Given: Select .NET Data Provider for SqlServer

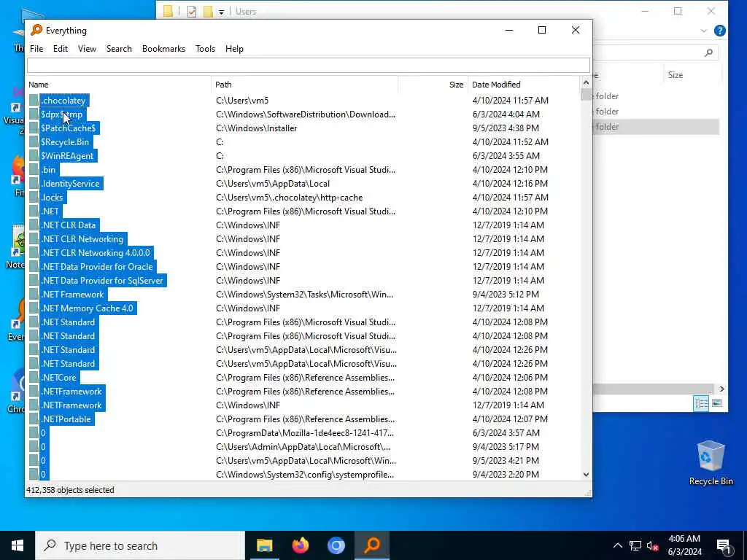Looking at the screenshot, I should click(x=102, y=281).
